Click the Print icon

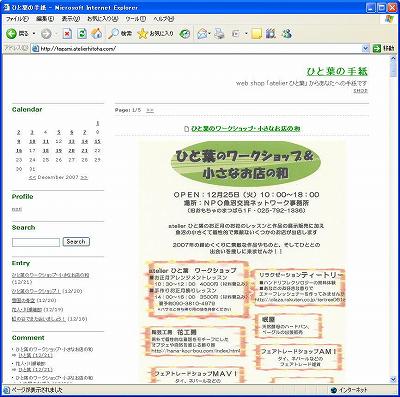point(219,33)
